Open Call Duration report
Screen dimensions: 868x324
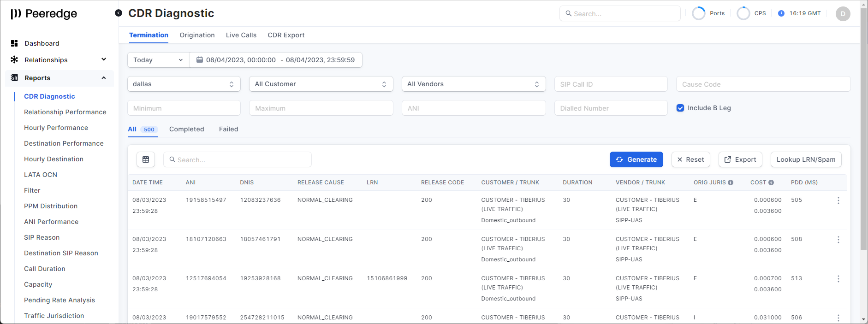[45, 269]
